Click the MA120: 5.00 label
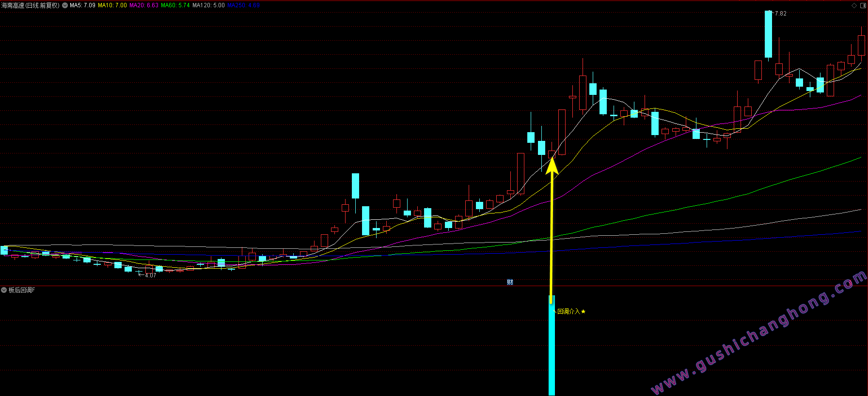 [208, 5]
